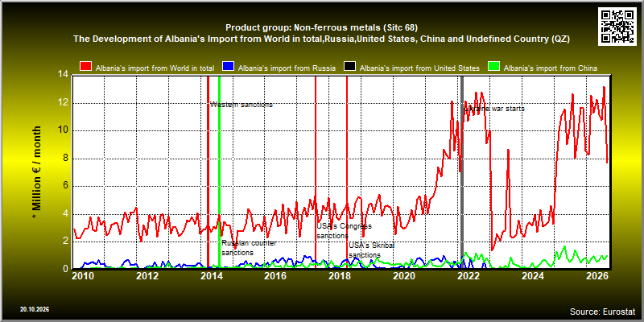Click the QR code image
Screen dimensions: 644x322
[x=618, y=26]
